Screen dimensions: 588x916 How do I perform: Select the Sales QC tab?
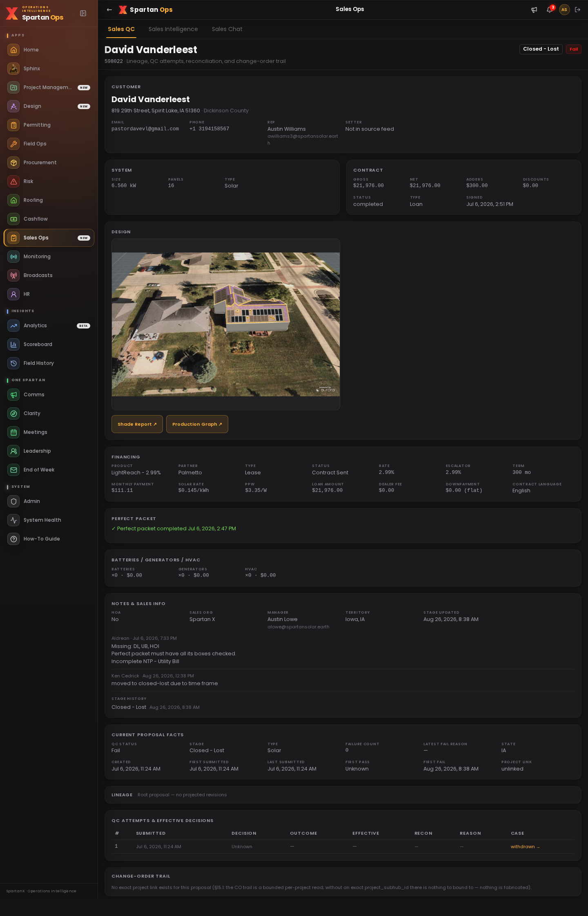[x=121, y=29]
